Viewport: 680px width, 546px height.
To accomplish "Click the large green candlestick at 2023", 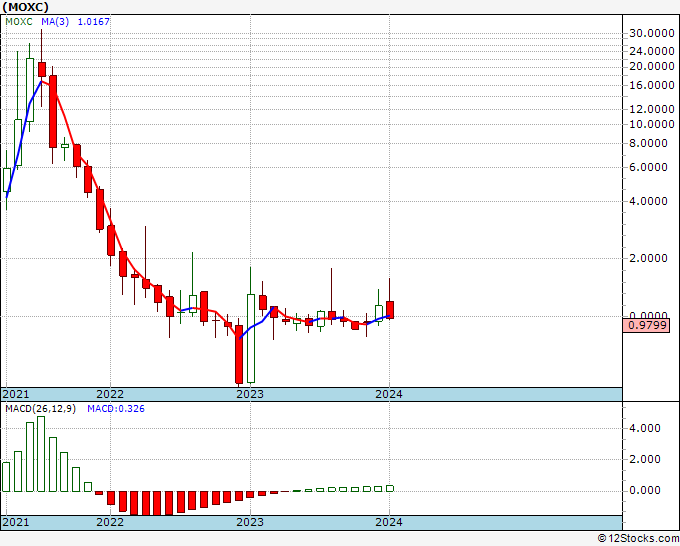I will coord(251,338).
